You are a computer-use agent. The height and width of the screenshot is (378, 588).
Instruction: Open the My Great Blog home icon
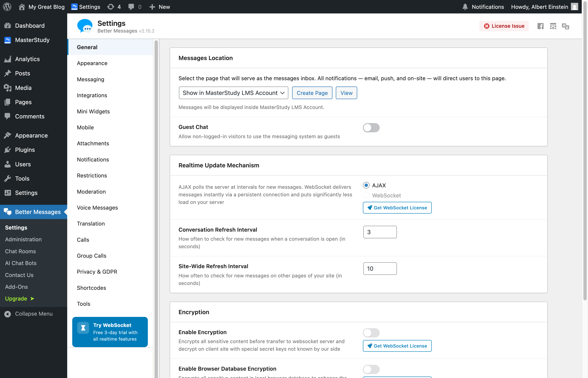[22, 7]
